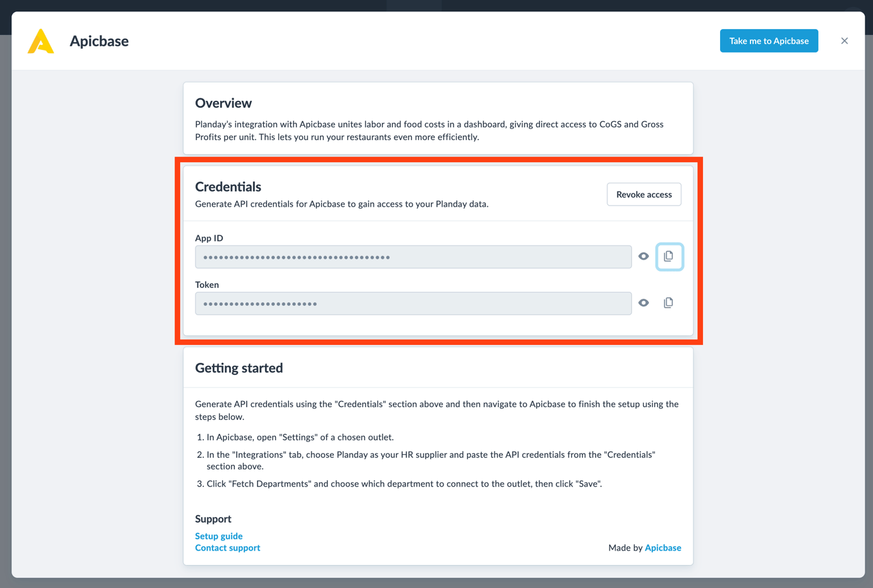Click the Take me to Apicbase button
Screen dimensions: 873x588
click(769, 40)
